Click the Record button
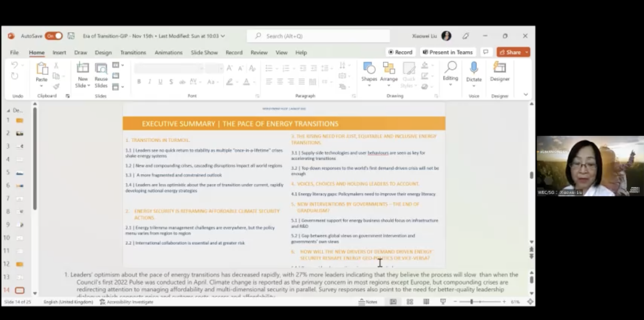The width and height of the screenshot is (644, 320). click(400, 52)
